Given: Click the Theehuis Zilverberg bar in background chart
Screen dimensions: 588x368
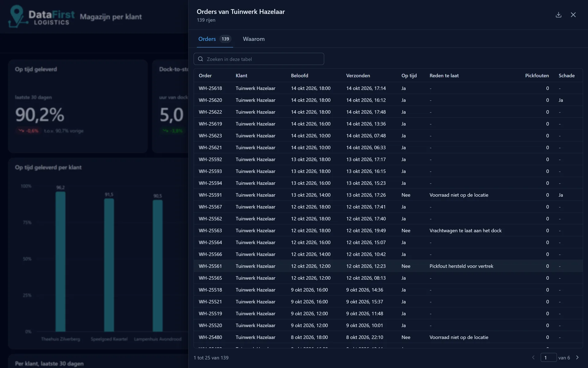Looking at the screenshot, I should coord(60,262).
